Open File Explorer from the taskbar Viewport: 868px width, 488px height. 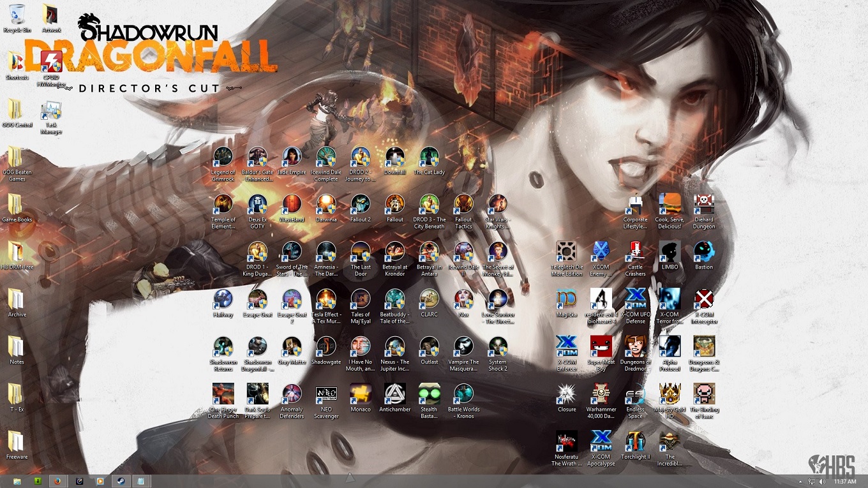[17, 481]
